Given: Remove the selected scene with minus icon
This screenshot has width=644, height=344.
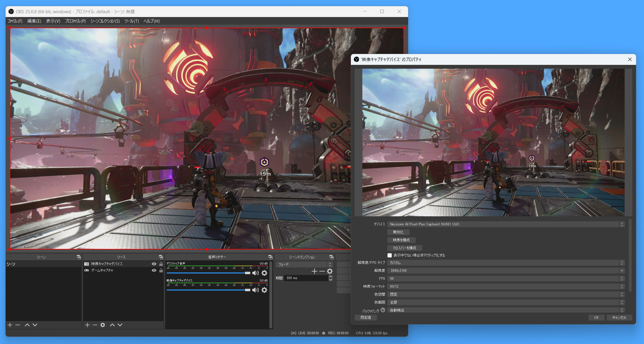Looking at the screenshot, I should click(18, 325).
